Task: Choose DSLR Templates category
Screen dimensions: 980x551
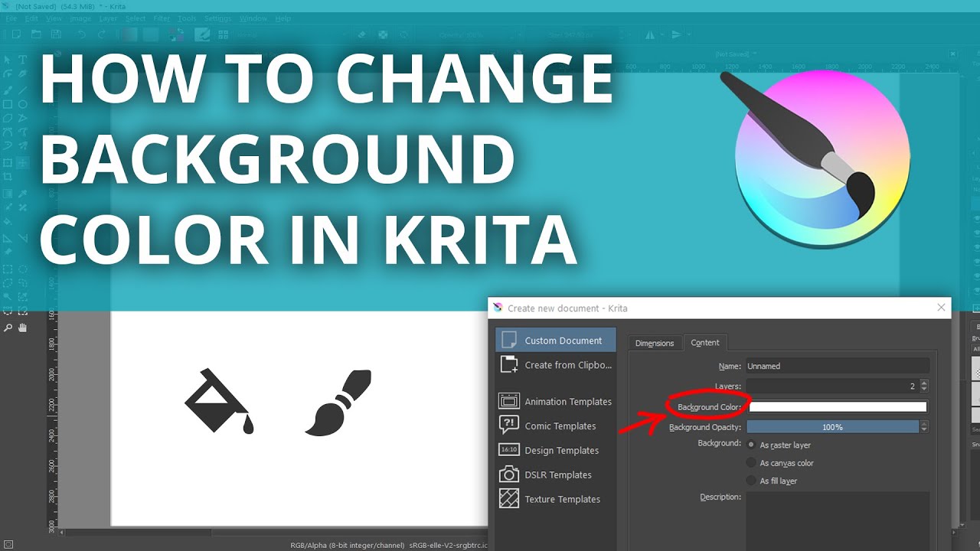Action: point(556,474)
